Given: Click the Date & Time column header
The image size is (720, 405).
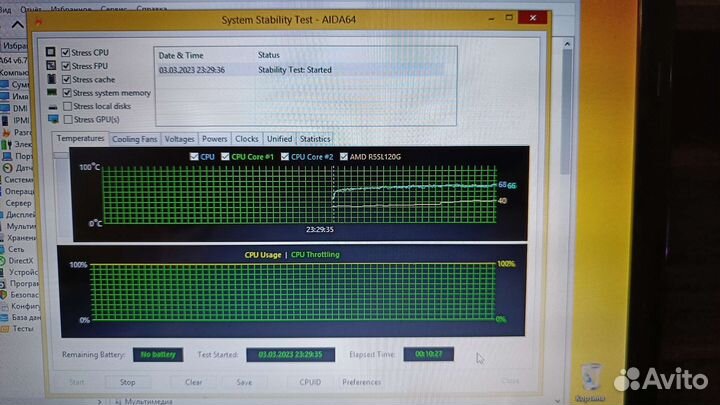Looking at the screenshot, I should point(181,55).
